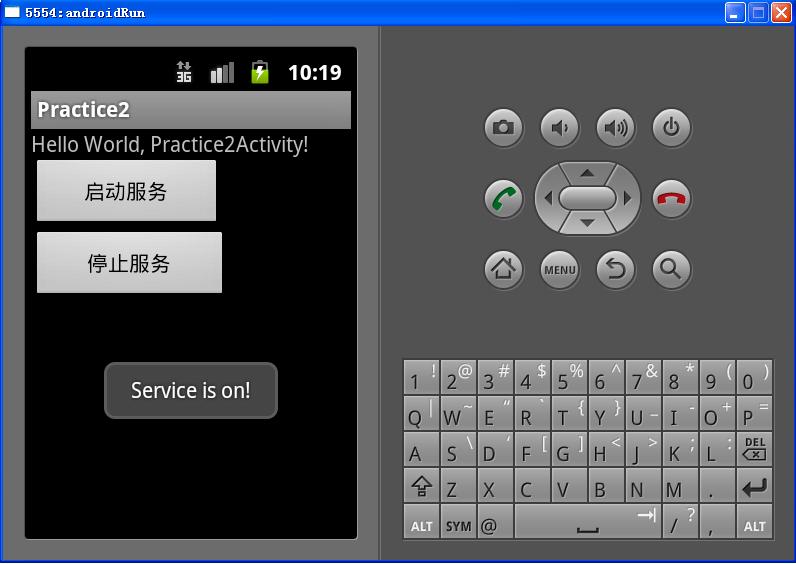
Task: Click the D-pad up arrow
Action: (x=587, y=173)
